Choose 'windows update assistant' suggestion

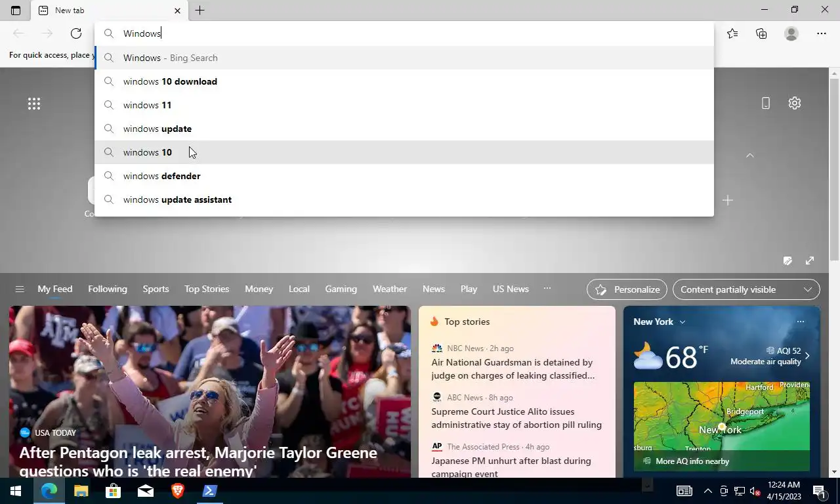point(404,199)
